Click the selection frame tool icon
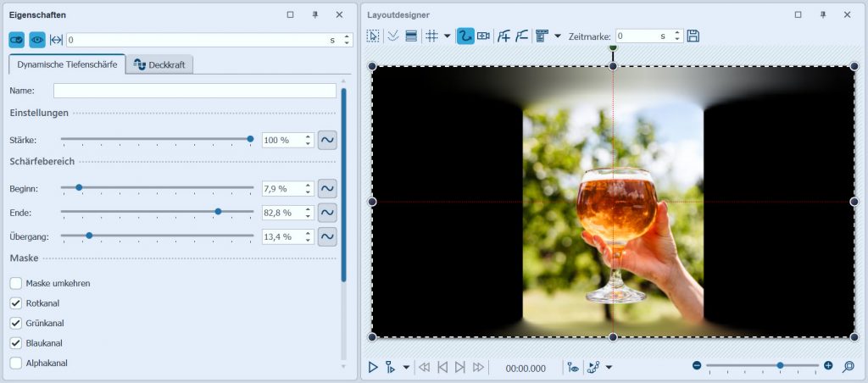This screenshot has height=383, width=868. pyautogui.click(x=373, y=36)
